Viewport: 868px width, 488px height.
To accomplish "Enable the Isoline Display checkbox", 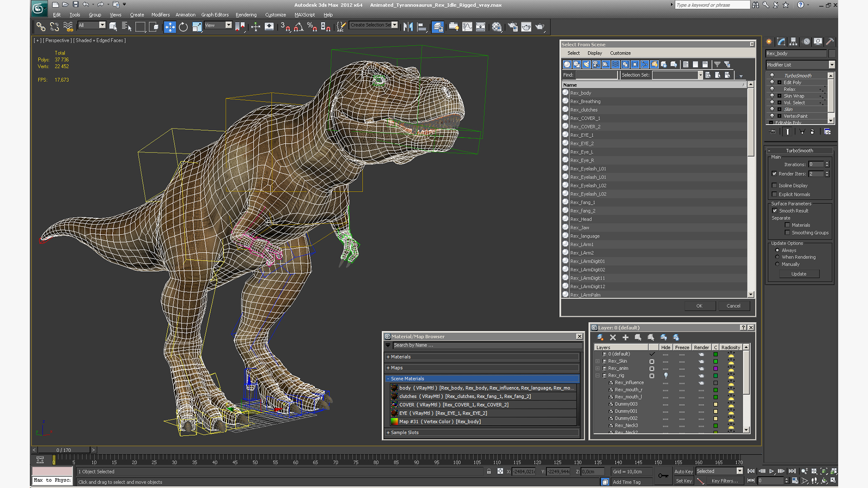I will point(774,185).
